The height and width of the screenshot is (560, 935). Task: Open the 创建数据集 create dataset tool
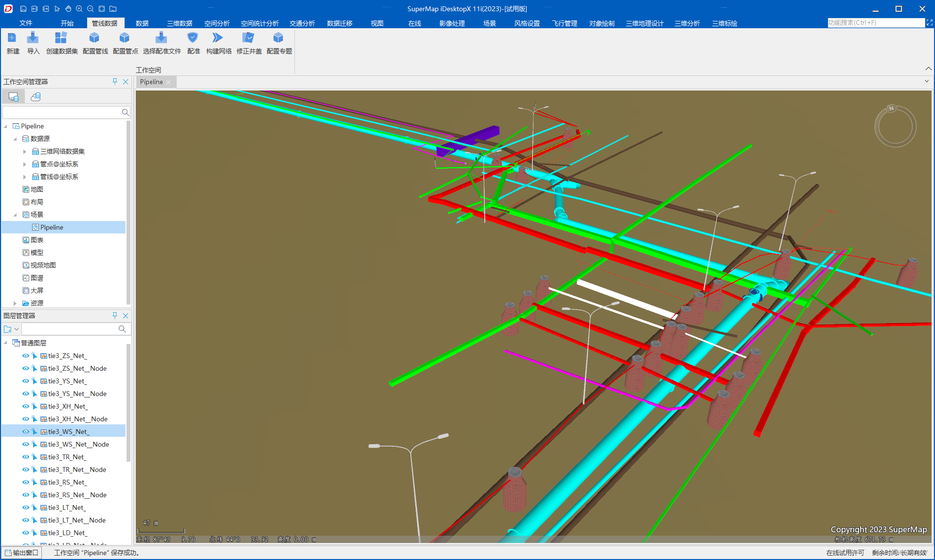(62, 43)
